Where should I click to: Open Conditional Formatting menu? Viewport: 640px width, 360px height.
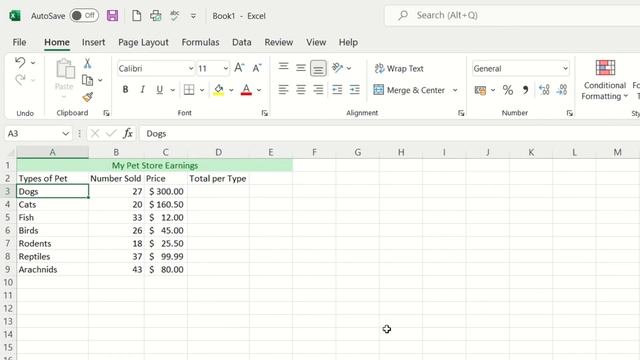tap(604, 80)
